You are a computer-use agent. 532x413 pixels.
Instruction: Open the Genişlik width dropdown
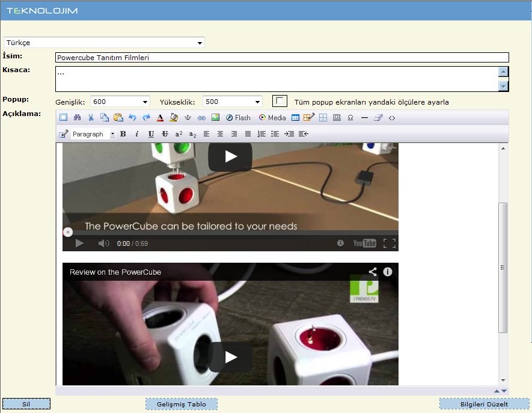[120, 102]
